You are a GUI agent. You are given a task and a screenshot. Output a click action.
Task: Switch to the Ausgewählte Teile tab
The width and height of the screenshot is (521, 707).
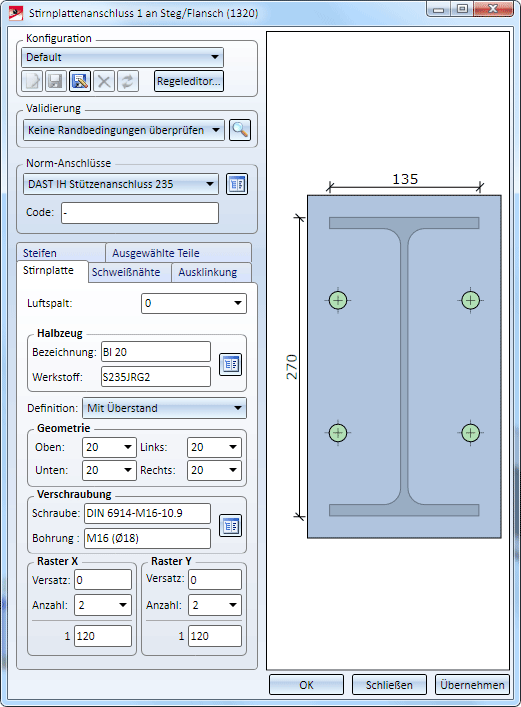179,252
